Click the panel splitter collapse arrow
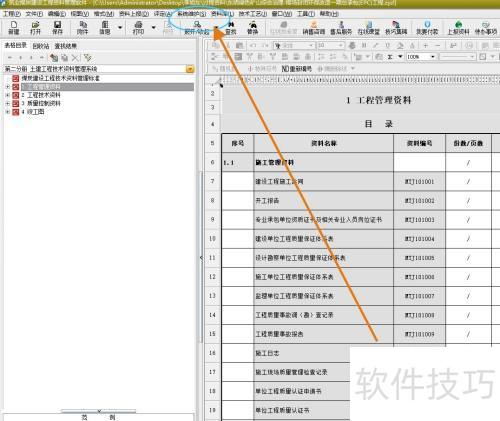Screen dimensions: 500x421 tap(201, 258)
